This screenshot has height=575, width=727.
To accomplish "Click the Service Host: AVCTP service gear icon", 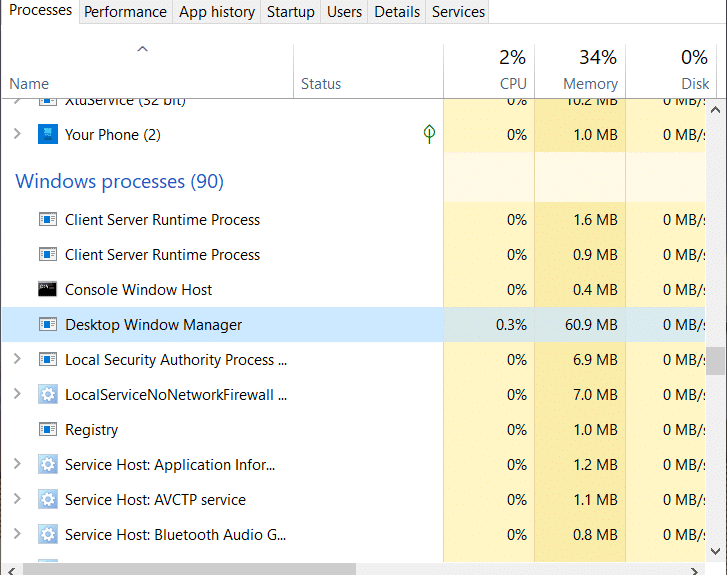I will click(x=47, y=500).
